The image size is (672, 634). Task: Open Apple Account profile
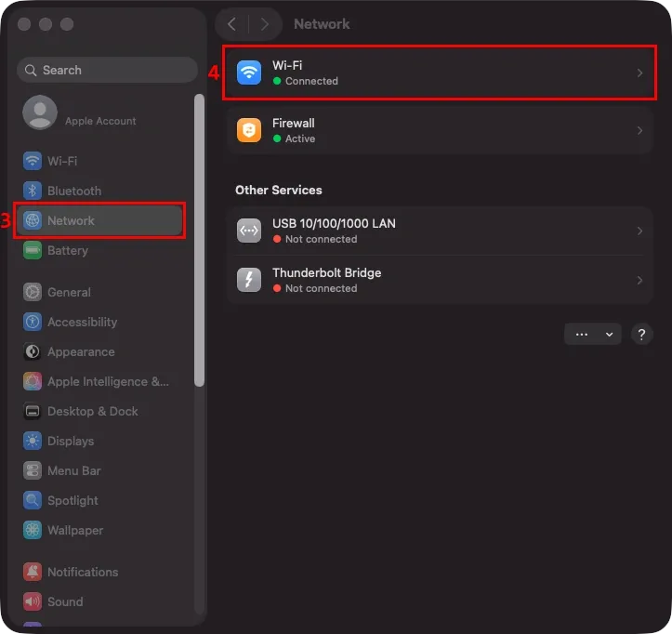(79, 112)
